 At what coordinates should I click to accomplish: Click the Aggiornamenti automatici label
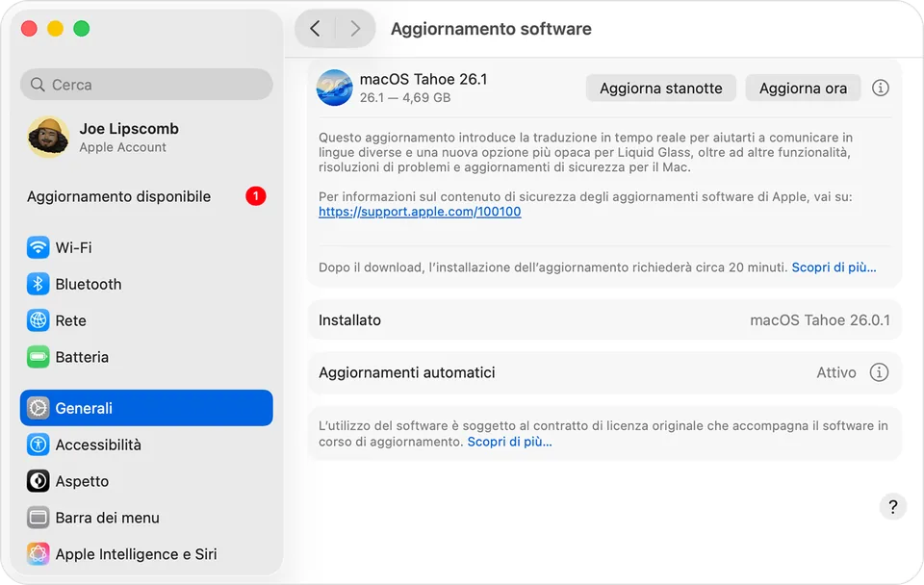click(x=406, y=372)
